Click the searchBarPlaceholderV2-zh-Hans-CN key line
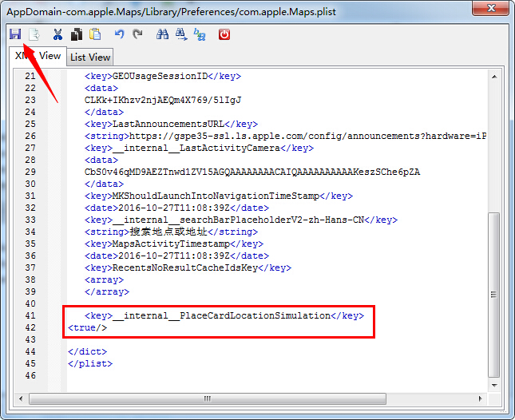The image size is (515, 420). pos(241,220)
